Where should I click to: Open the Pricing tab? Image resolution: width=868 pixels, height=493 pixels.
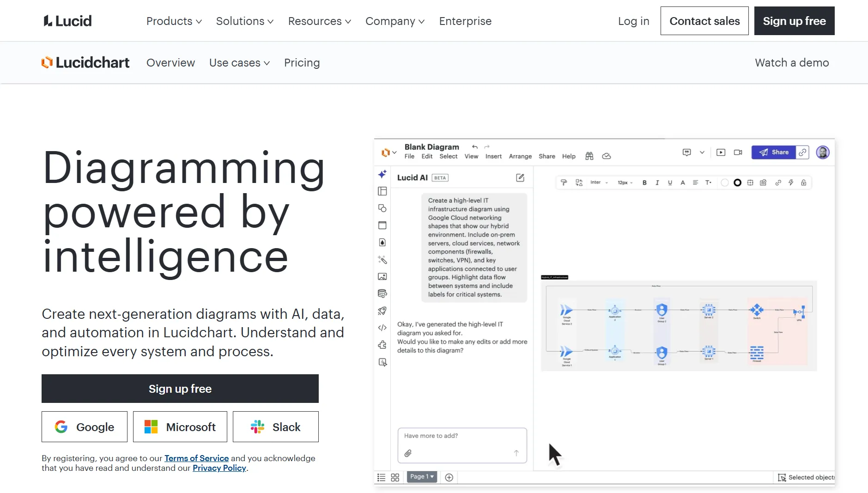click(302, 63)
